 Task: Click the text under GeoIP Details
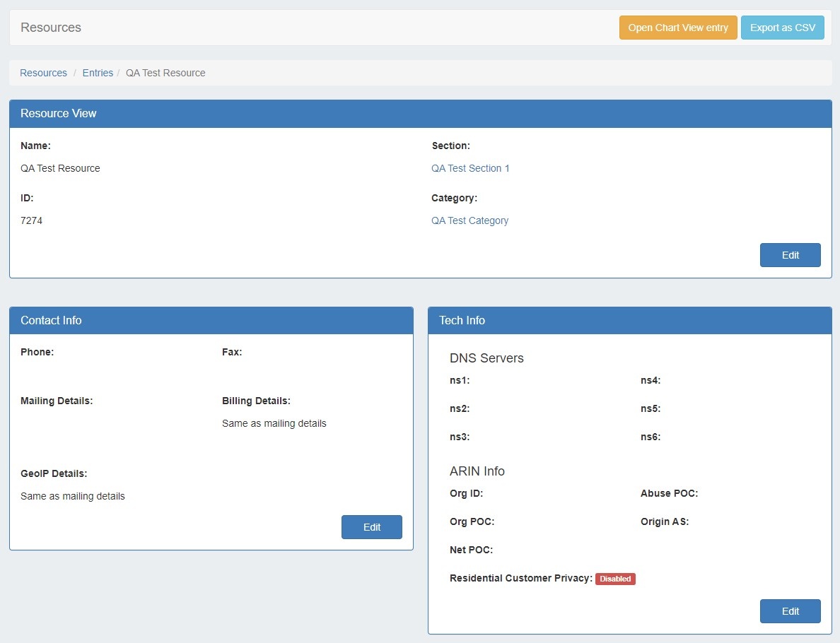(x=72, y=496)
